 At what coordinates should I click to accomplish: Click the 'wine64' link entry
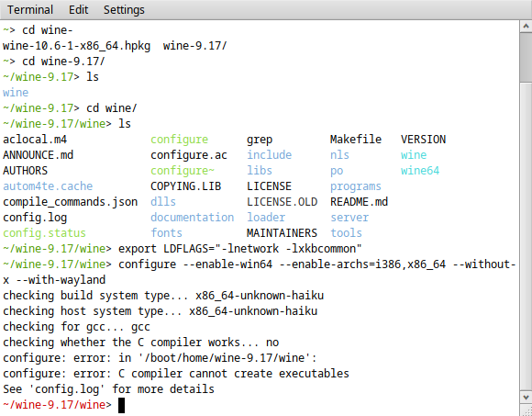(x=420, y=171)
